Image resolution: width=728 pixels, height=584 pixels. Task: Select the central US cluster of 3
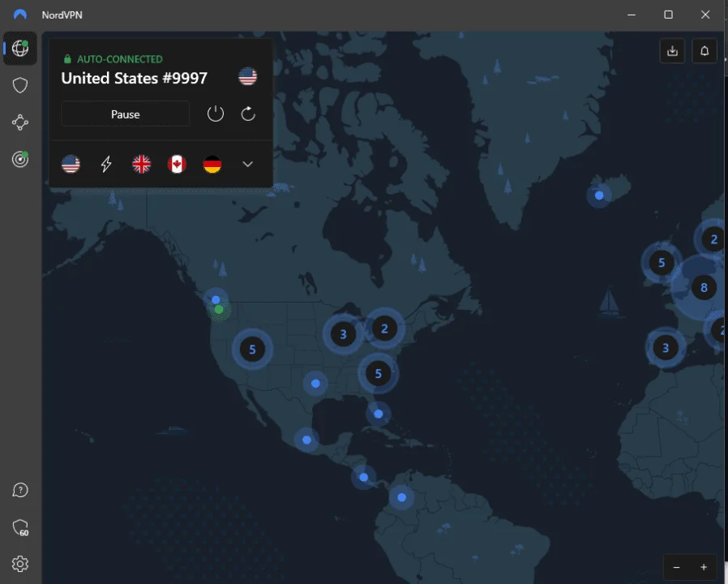[x=343, y=334]
